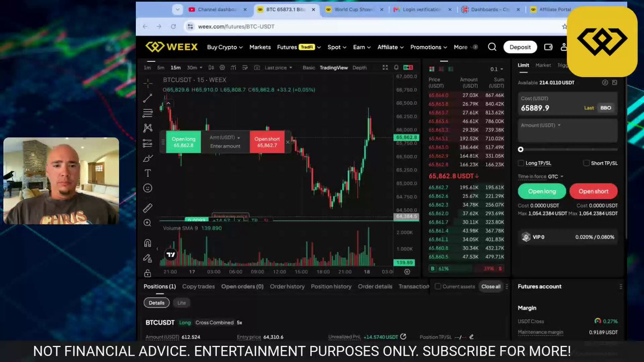The image size is (644, 362).
Task: Select the Text annotation tool
Action: click(148, 173)
